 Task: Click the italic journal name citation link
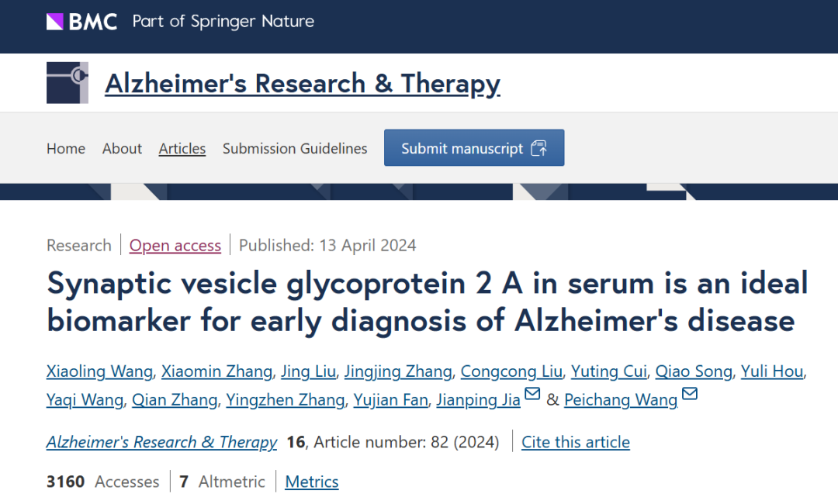(161, 442)
